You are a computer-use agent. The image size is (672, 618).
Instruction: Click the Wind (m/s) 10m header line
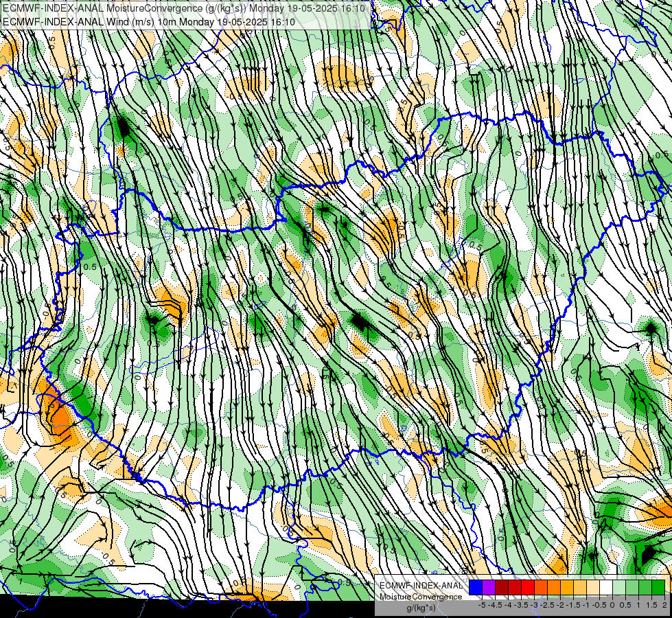pos(149,21)
